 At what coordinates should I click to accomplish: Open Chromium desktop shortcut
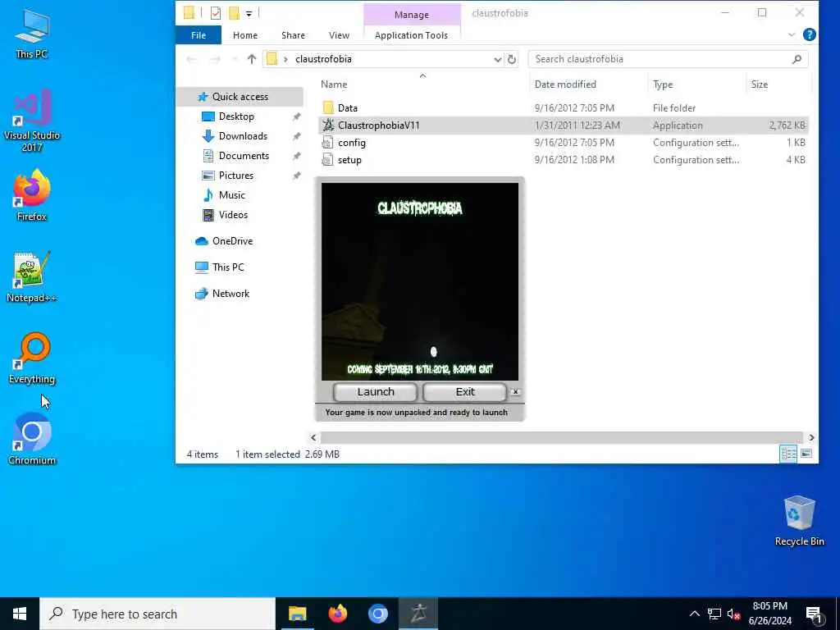(x=32, y=440)
